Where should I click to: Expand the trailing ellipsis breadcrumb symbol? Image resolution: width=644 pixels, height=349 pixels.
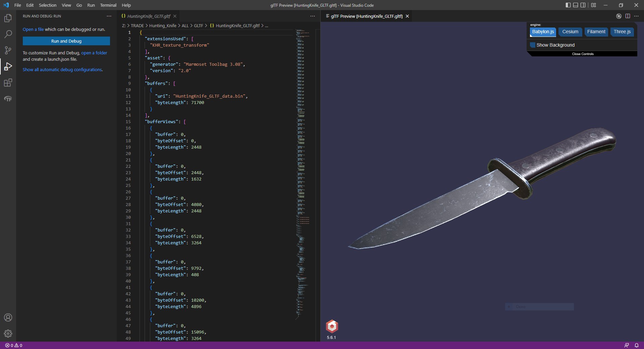pyautogui.click(x=266, y=26)
